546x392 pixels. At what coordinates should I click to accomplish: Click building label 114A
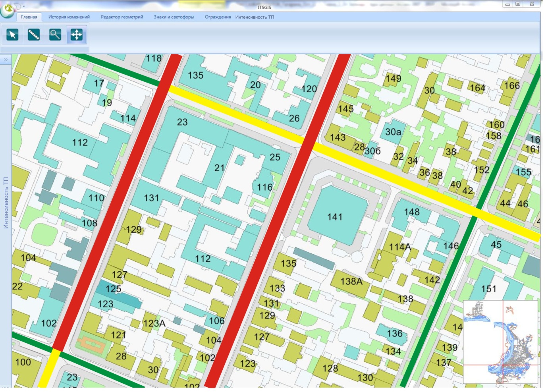pyautogui.click(x=400, y=247)
